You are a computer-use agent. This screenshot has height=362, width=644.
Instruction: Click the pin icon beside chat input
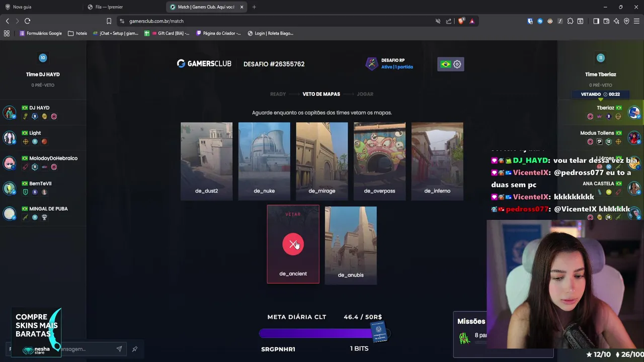click(134, 349)
